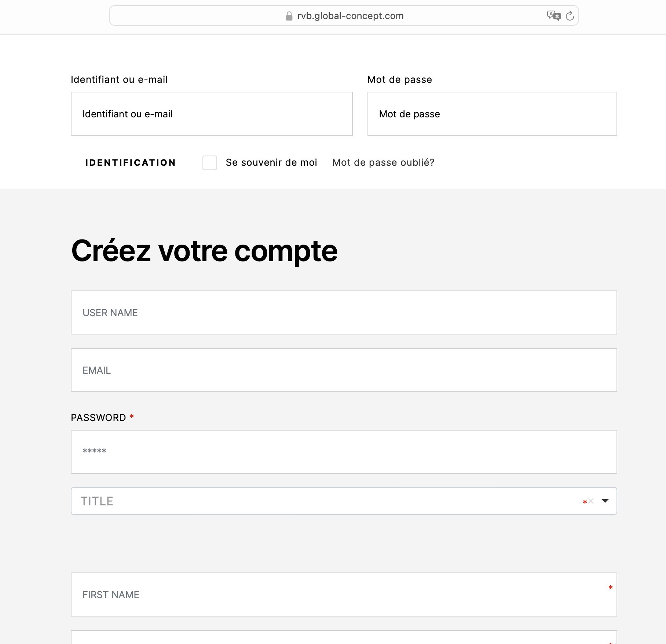Expand the TITLE dropdown with its black arrow
This screenshot has width=666, height=644.
click(605, 501)
